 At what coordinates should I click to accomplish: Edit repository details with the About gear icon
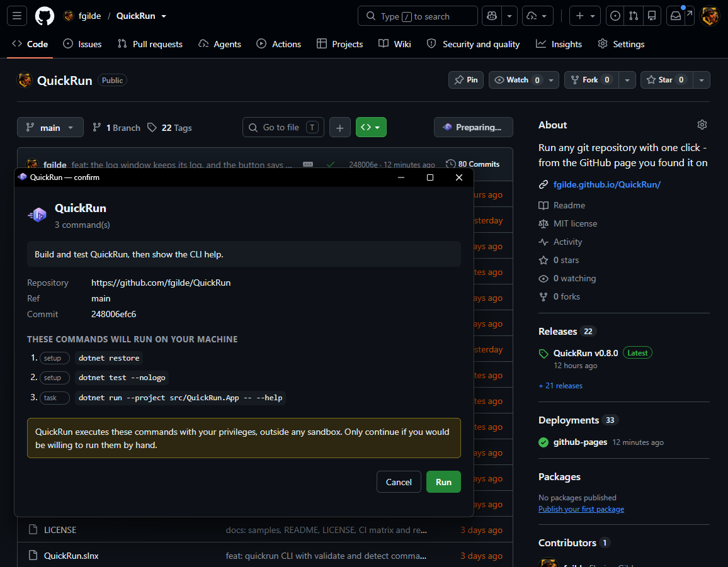[702, 125]
